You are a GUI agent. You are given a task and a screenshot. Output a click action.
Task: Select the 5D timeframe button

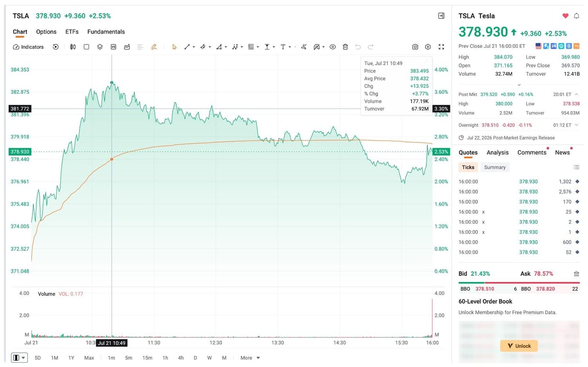point(38,357)
